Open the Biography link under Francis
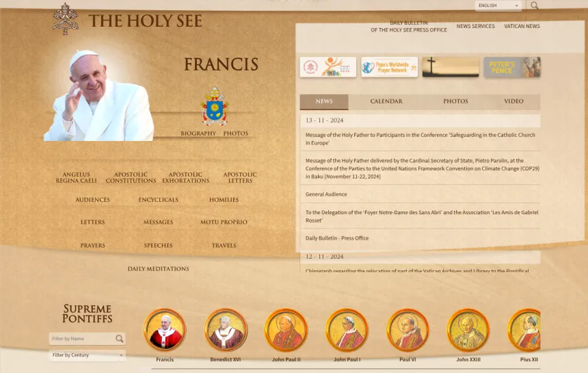The width and height of the screenshot is (588, 373). coord(198,133)
